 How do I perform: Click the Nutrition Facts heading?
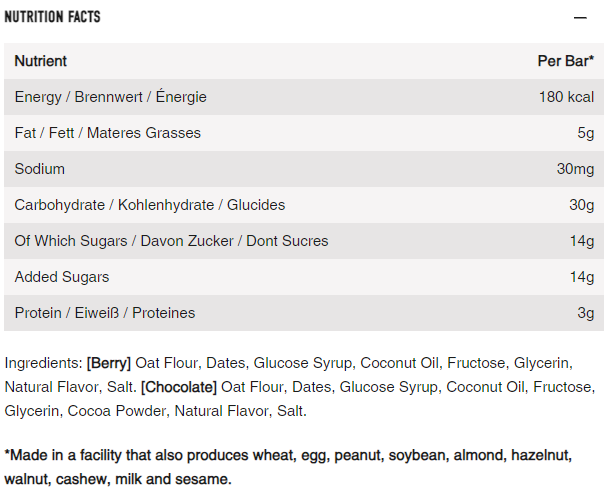pyautogui.click(x=53, y=17)
